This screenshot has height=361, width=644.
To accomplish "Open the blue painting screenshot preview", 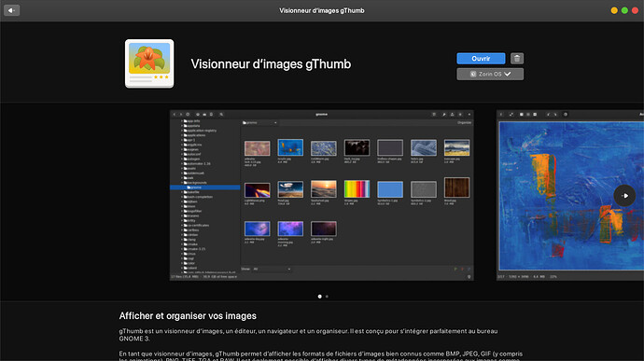I will coord(570,196).
